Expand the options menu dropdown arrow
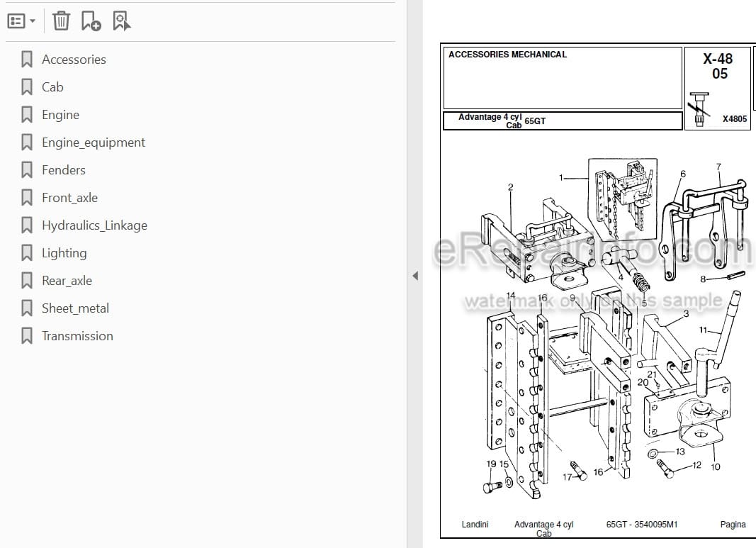756x548 pixels. 33,21
